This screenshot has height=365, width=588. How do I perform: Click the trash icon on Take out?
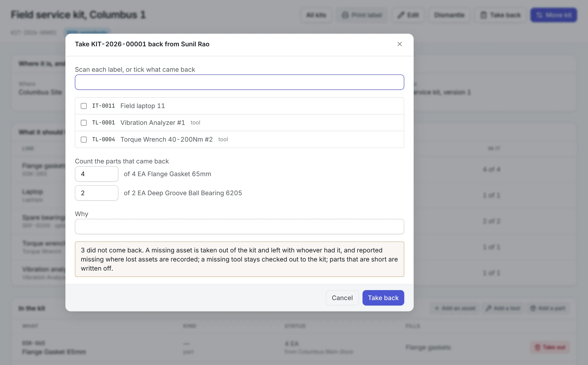pyautogui.click(x=537, y=347)
